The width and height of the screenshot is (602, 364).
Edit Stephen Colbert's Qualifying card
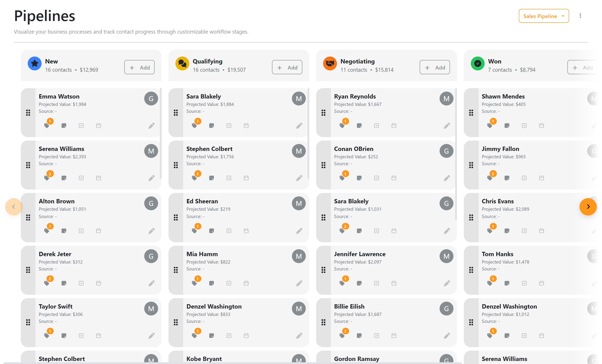pos(299,178)
